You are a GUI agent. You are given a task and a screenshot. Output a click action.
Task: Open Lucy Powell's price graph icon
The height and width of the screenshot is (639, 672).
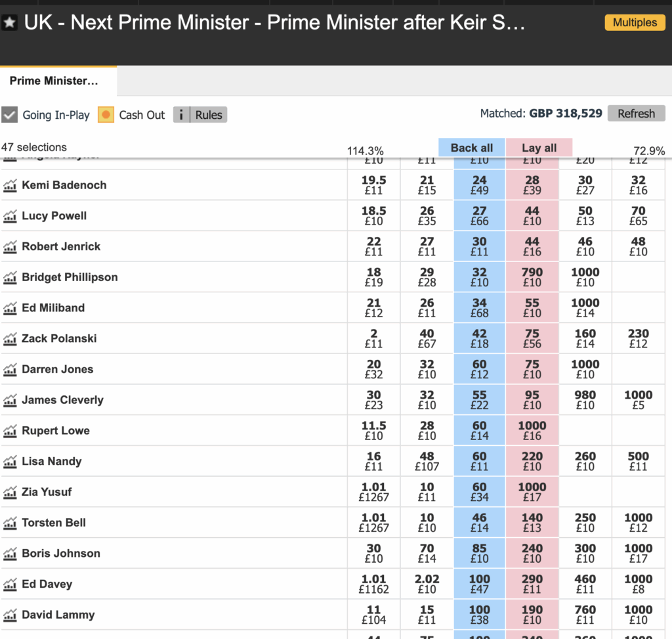(x=10, y=216)
